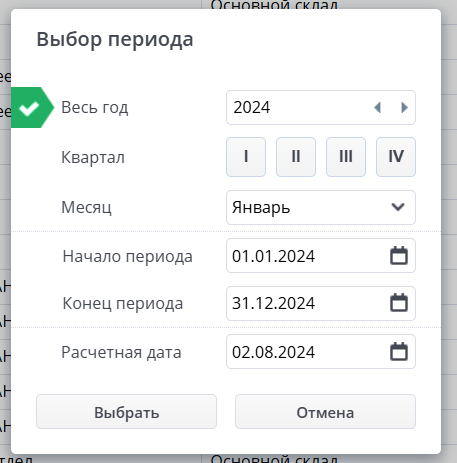Select the Квартал option label
Viewport: 457px width, 463px height.
(x=93, y=157)
